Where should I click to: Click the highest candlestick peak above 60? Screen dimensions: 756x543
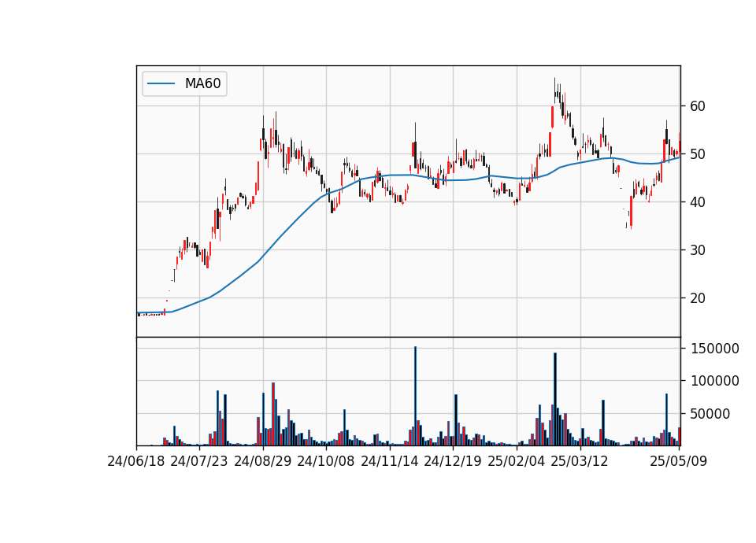point(555,90)
